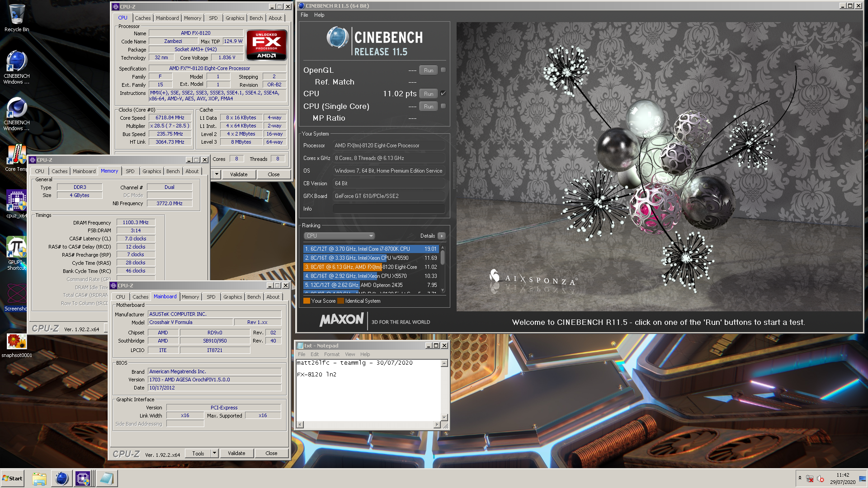Open the Cinebench Help menu
Viewport: 868px width, 488px height.
[x=319, y=15]
